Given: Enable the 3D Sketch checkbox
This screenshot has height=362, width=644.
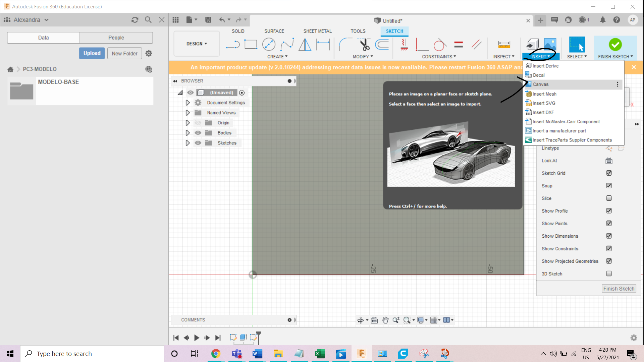Looking at the screenshot, I should pyautogui.click(x=609, y=274).
